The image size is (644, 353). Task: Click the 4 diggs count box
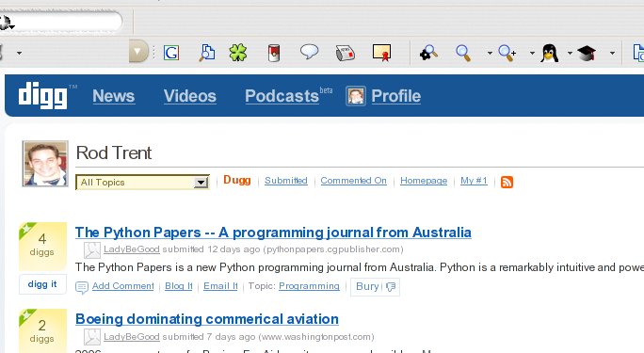(42, 247)
